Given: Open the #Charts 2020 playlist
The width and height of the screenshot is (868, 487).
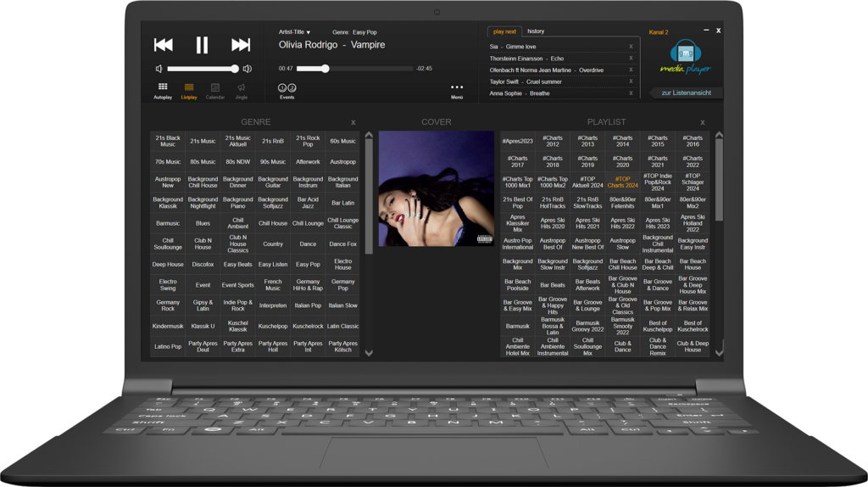Looking at the screenshot, I should pyautogui.click(x=623, y=162).
